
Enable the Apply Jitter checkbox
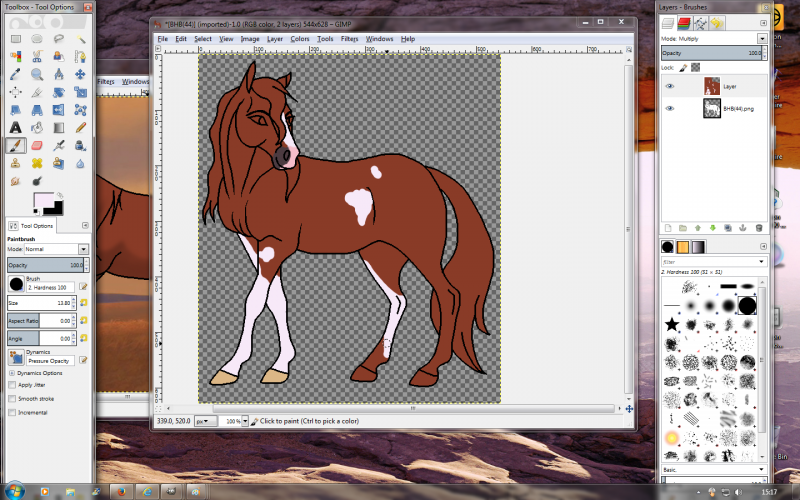click(x=12, y=385)
